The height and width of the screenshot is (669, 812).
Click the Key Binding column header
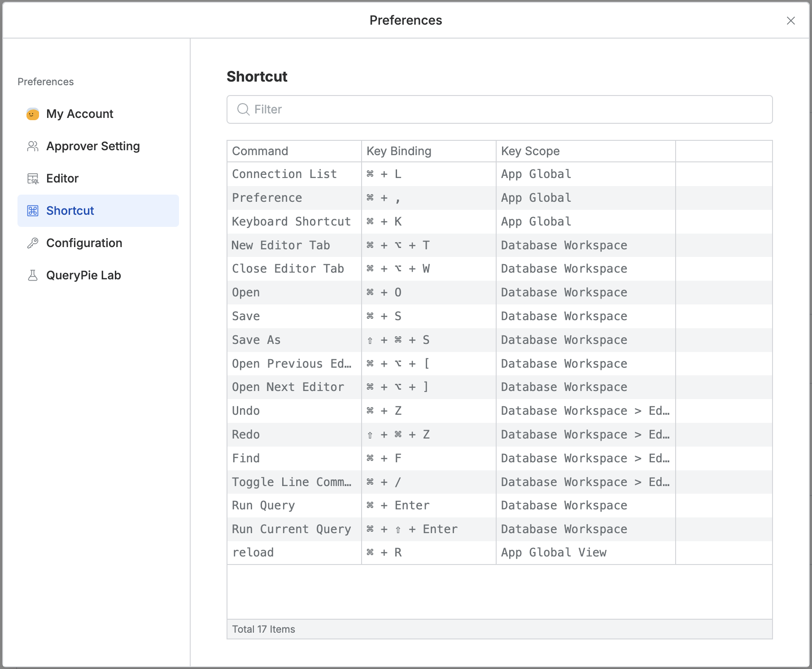tap(399, 151)
